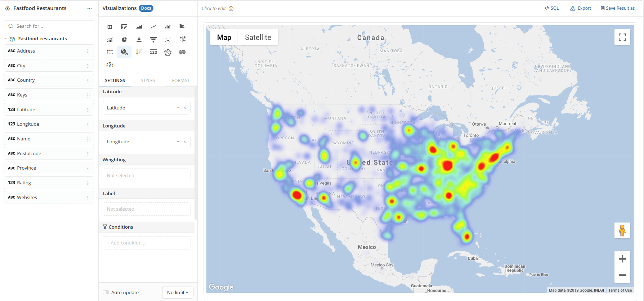The height and width of the screenshot is (301, 644).
Task: Select the Address field
Action: pos(49,51)
